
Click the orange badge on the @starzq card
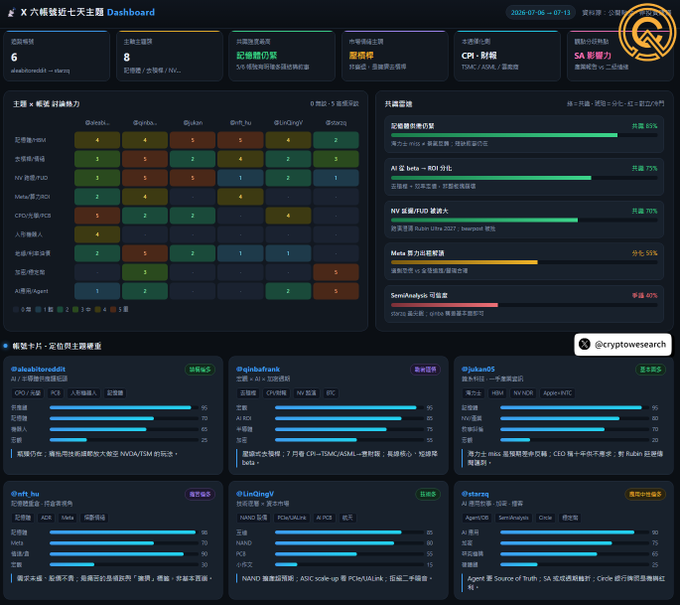click(645, 494)
